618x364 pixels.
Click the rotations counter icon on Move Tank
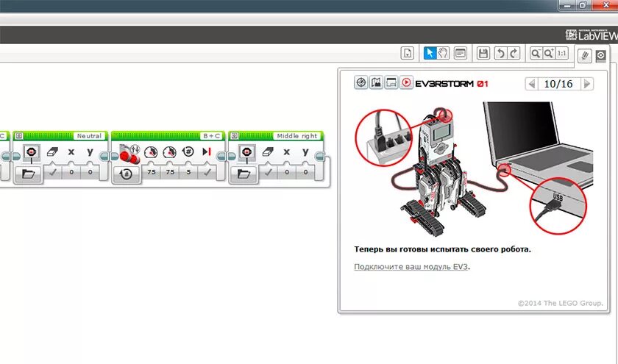(x=188, y=151)
